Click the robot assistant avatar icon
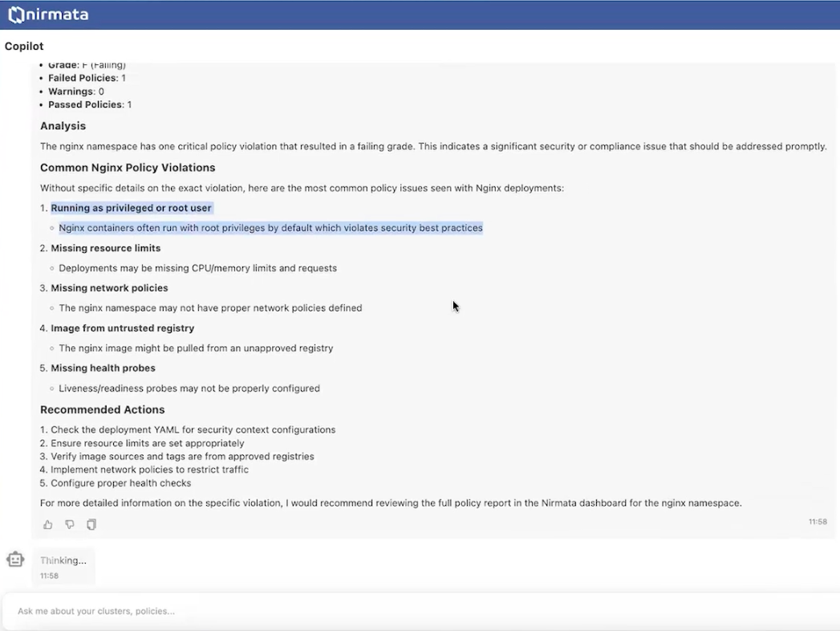The image size is (840, 631). click(15, 560)
